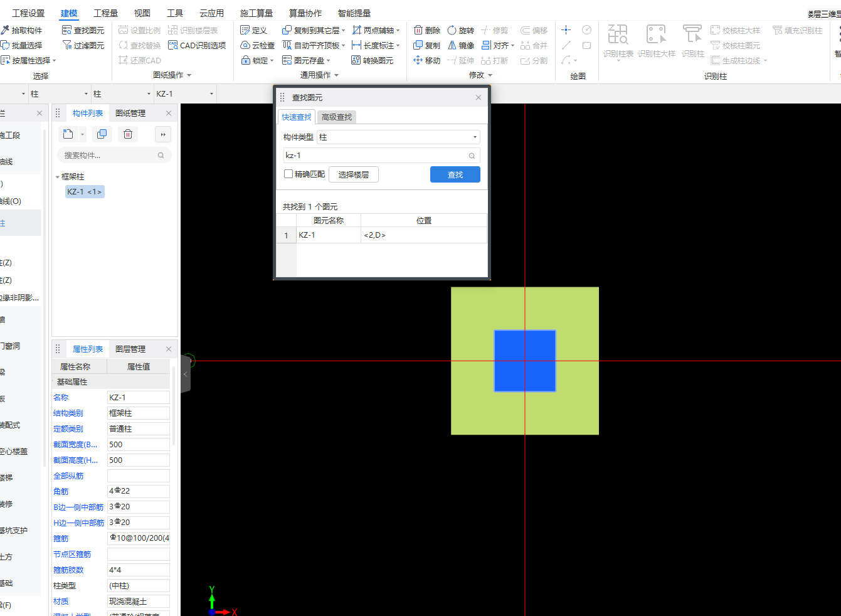Image resolution: width=841 pixels, height=616 pixels.
Task: Copy the selected component in component list
Action: 102,134
